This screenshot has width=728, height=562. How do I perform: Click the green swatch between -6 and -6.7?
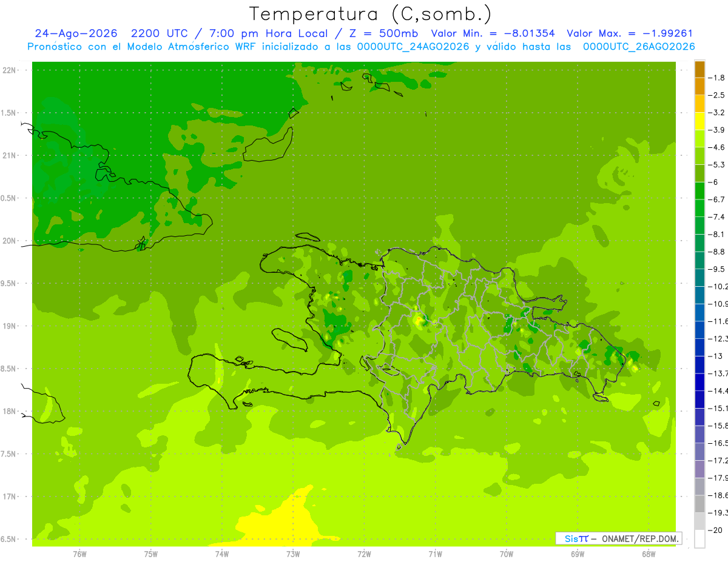(x=699, y=191)
